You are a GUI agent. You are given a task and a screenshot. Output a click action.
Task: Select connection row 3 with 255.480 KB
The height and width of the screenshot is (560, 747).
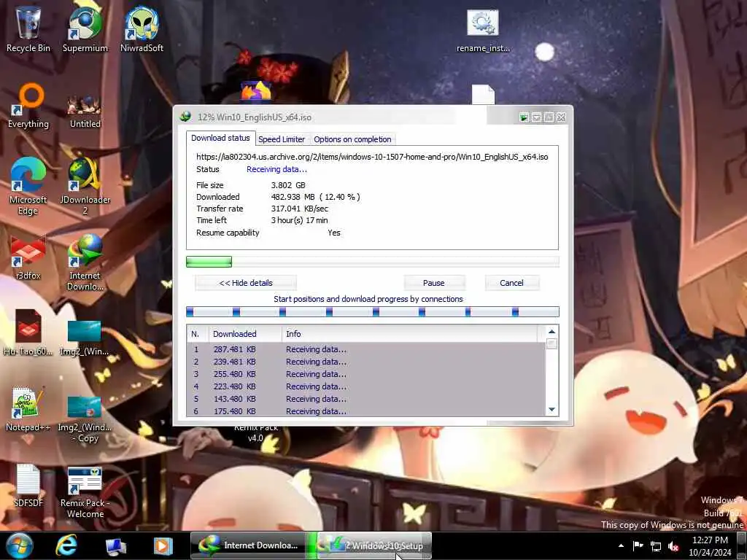coord(366,374)
